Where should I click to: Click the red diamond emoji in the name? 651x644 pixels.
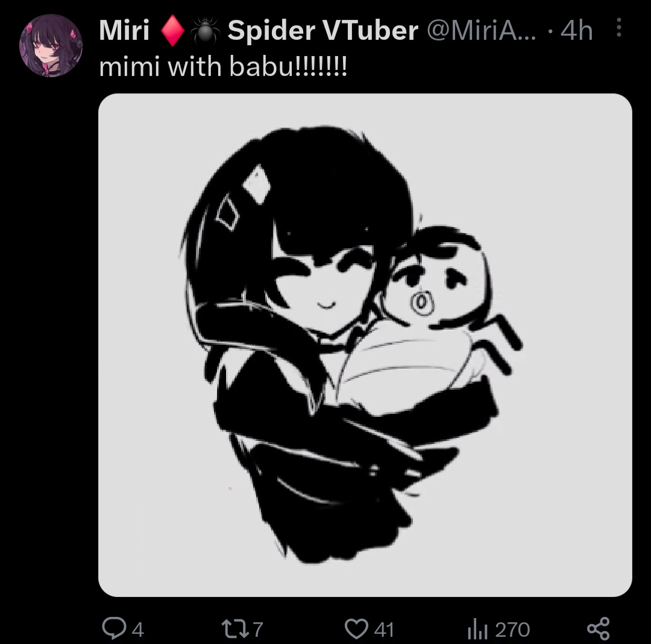(x=172, y=31)
